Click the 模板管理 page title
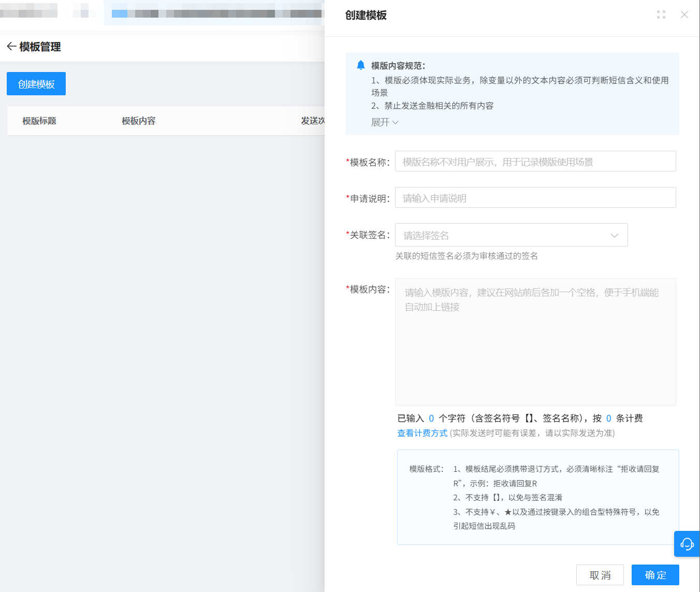The height and width of the screenshot is (592, 700). coord(40,47)
